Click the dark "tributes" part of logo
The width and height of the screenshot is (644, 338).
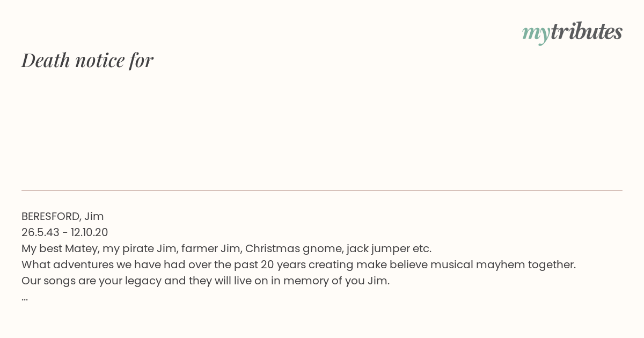click(x=587, y=32)
